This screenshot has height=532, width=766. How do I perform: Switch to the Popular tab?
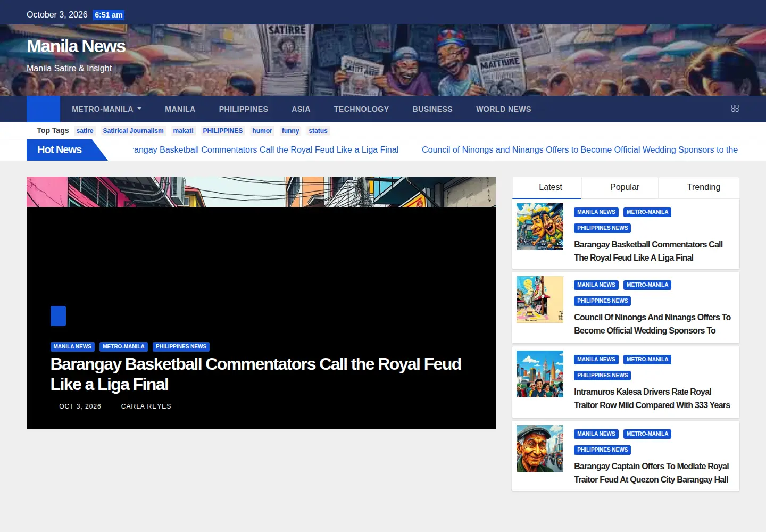coord(620,187)
